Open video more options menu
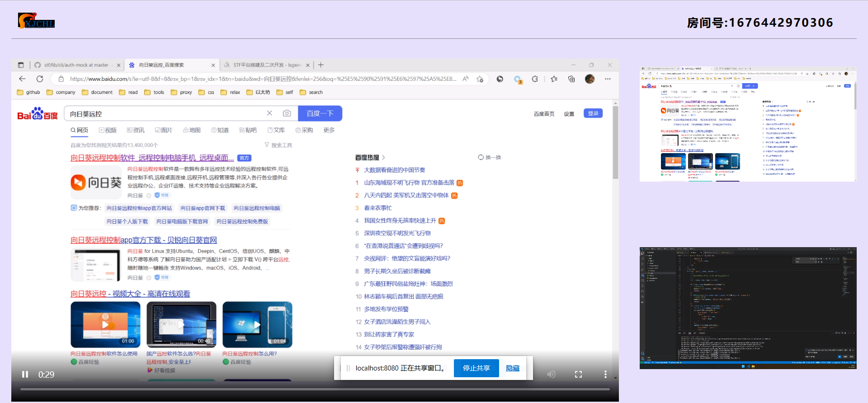The height and width of the screenshot is (403, 868). pyautogui.click(x=605, y=374)
